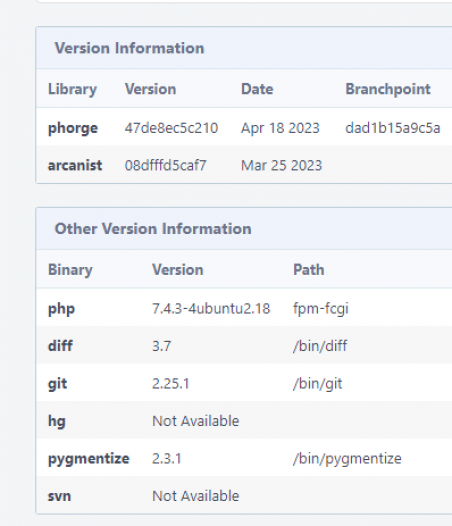This screenshot has width=452, height=526.
Task: Click Not Available in hg row
Action: pyautogui.click(x=196, y=421)
